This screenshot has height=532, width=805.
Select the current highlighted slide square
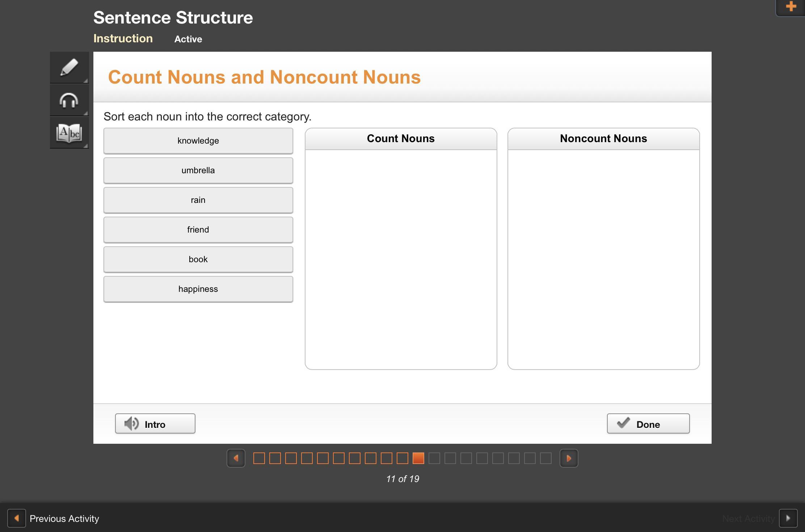click(418, 458)
